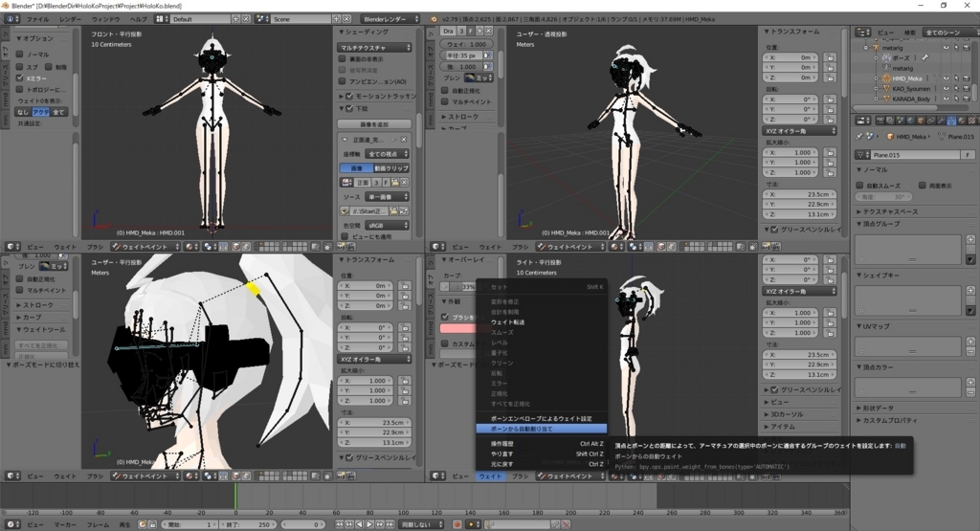Click the Blender info editor-type icon
The width and height of the screenshot is (980, 531).
pyautogui.click(x=11, y=19)
